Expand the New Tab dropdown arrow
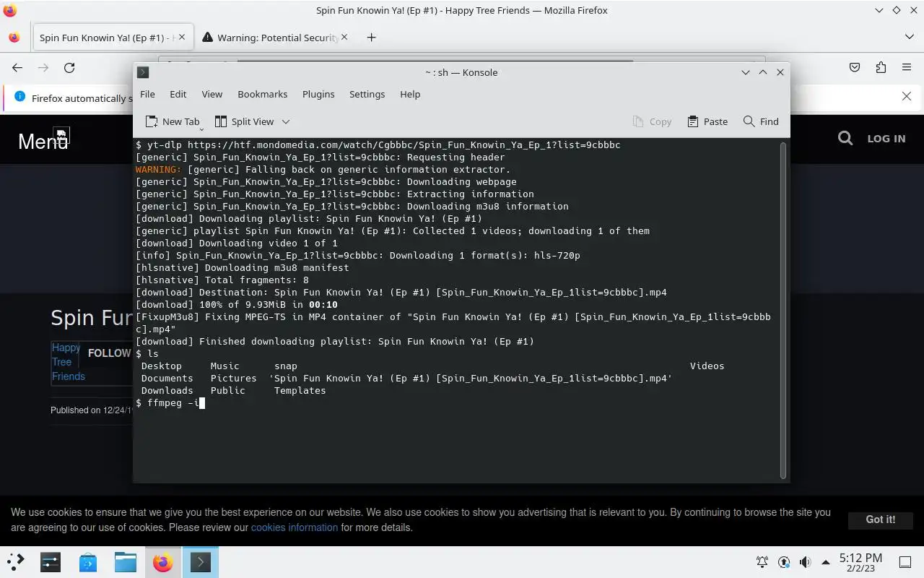This screenshot has height=578, width=924. pyautogui.click(x=201, y=128)
